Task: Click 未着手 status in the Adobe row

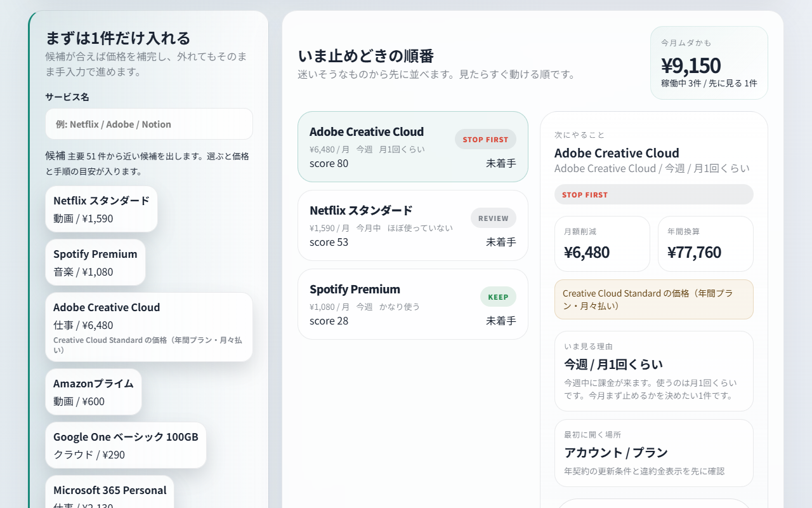Action: 501,163
